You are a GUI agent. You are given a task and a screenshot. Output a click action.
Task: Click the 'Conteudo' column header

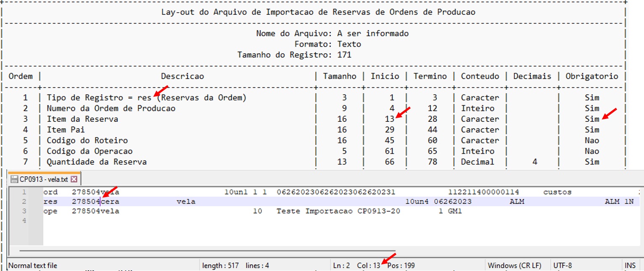click(x=480, y=76)
